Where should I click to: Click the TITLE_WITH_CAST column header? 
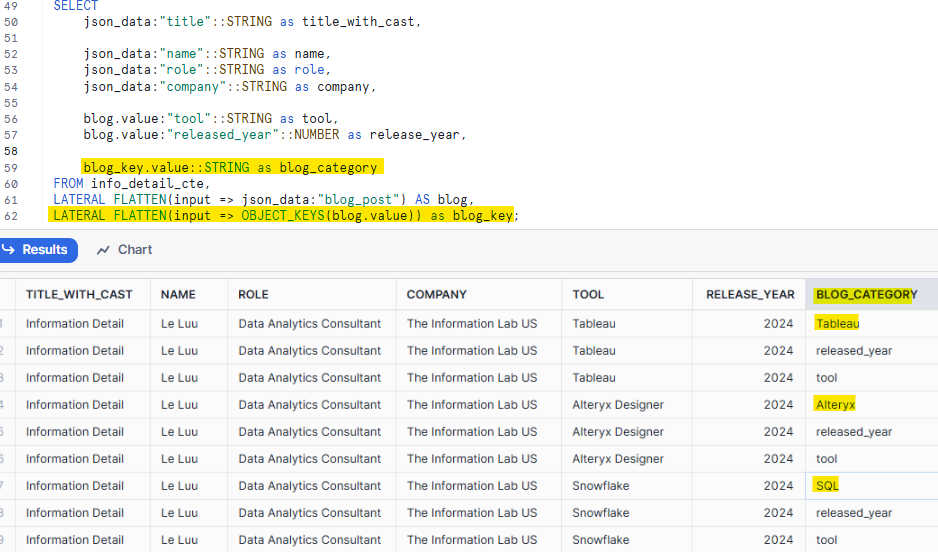(79, 294)
